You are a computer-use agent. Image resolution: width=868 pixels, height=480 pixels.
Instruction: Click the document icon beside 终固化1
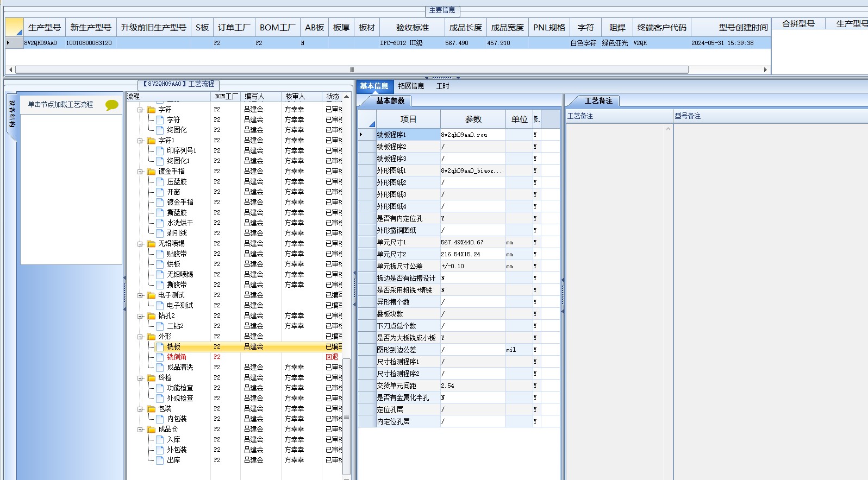click(x=160, y=161)
